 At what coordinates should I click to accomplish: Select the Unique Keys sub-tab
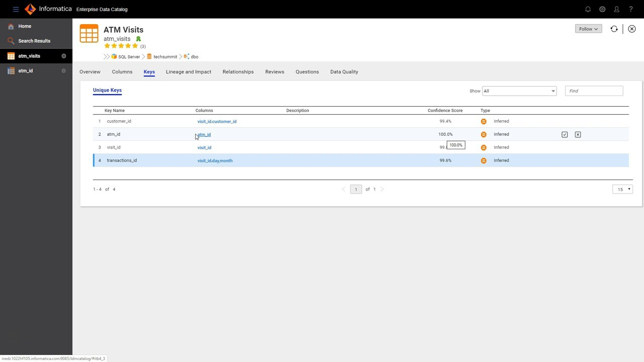tap(107, 90)
